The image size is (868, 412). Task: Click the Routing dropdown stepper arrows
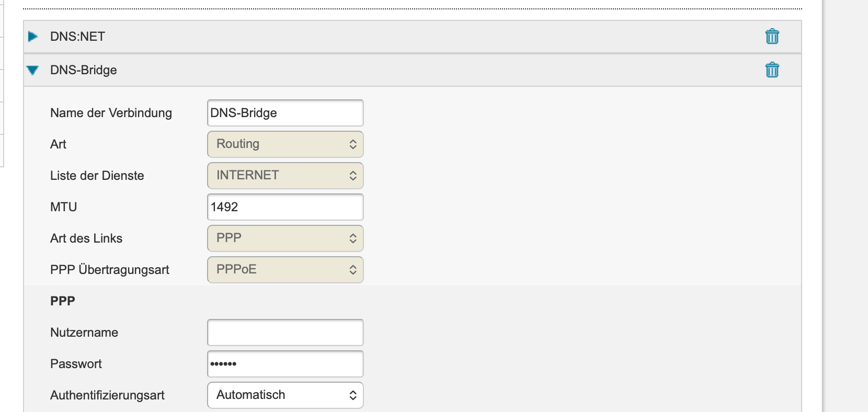(353, 144)
